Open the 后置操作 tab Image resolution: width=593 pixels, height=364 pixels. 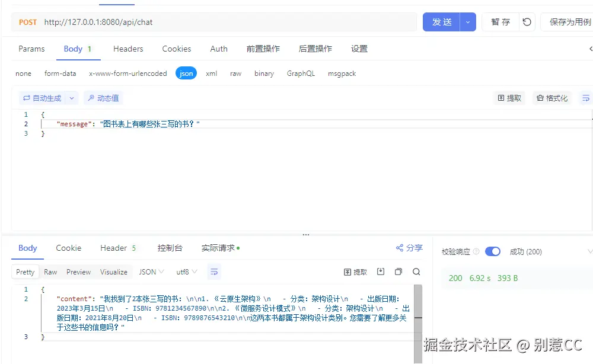[315, 49]
